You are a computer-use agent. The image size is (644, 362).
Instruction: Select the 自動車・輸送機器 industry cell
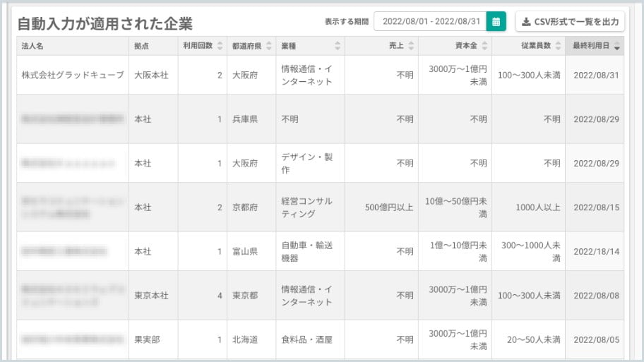pyautogui.click(x=306, y=251)
